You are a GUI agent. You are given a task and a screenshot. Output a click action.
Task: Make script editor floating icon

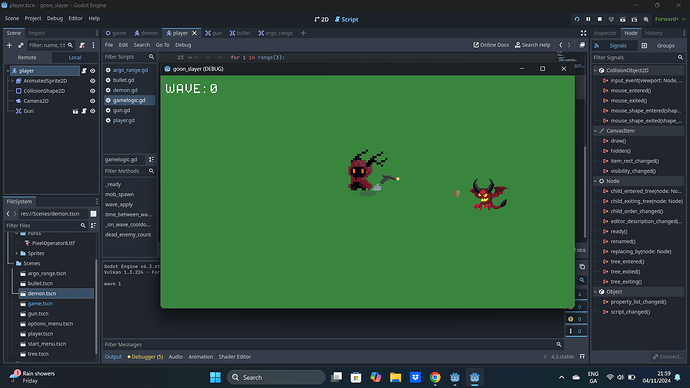(582, 45)
